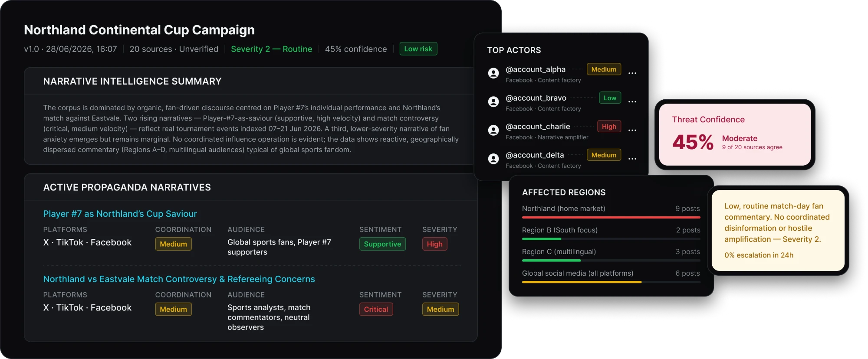The height and width of the screenshot is (359, 868).
Task: Click the @account_delta avatar icon
Action: pos(493,159)
